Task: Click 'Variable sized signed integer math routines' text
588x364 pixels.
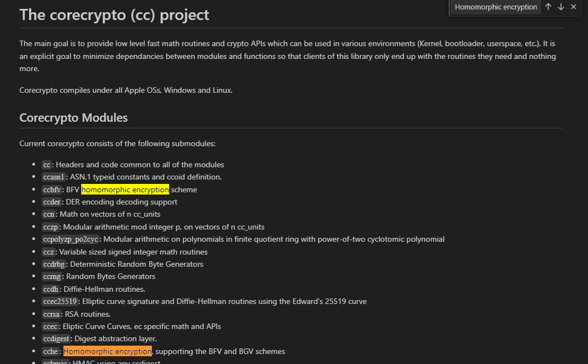Action: 133,252
